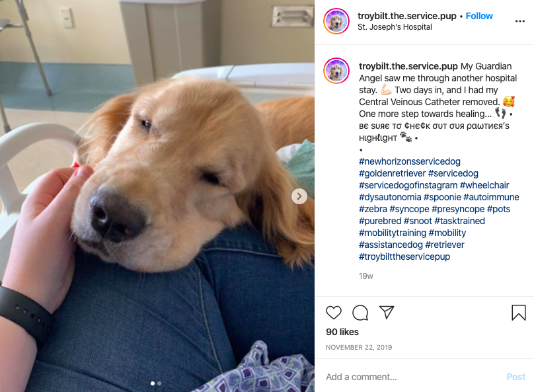This screenshot has height=392, width=534.
Task: Open the #goldenretriever hashtag
Action: 392,173
